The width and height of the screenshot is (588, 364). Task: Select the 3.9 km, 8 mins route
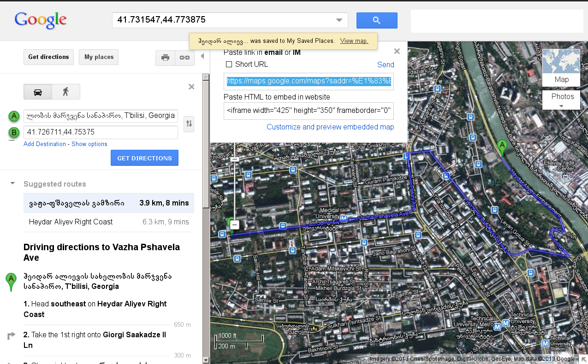tap(109, 203)
